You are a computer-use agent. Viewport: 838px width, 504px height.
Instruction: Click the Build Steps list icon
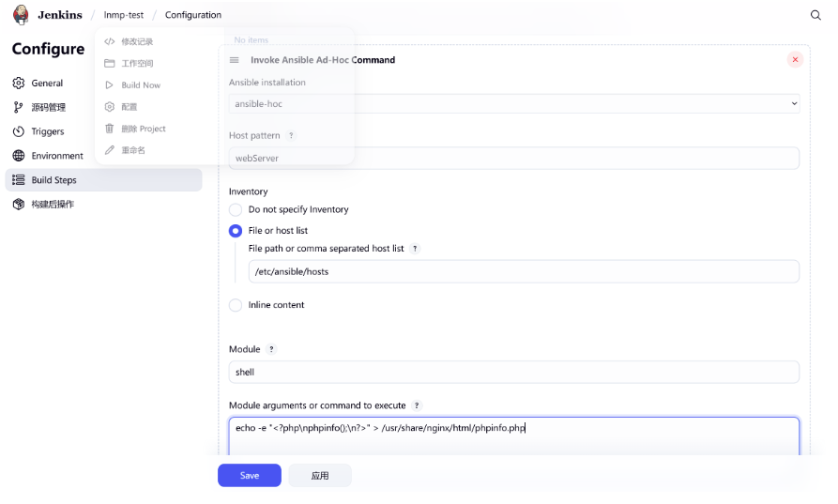tap(19, 180)
